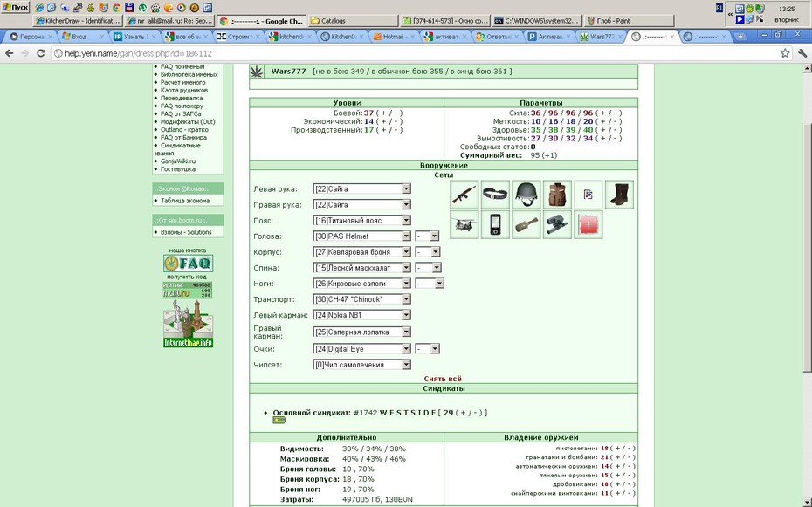812x507 pixels.
Task: Switch to the Hotmail browser tab
Action: pos(394,37)
